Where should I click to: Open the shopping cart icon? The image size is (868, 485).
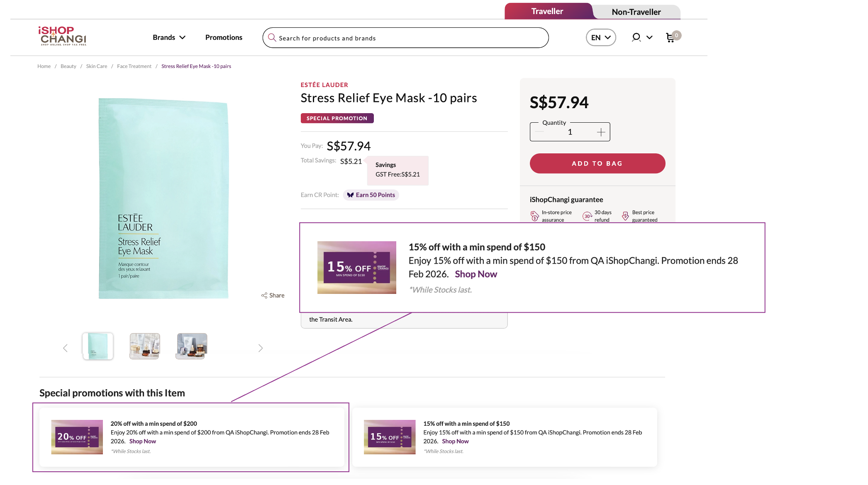point(670,38)
